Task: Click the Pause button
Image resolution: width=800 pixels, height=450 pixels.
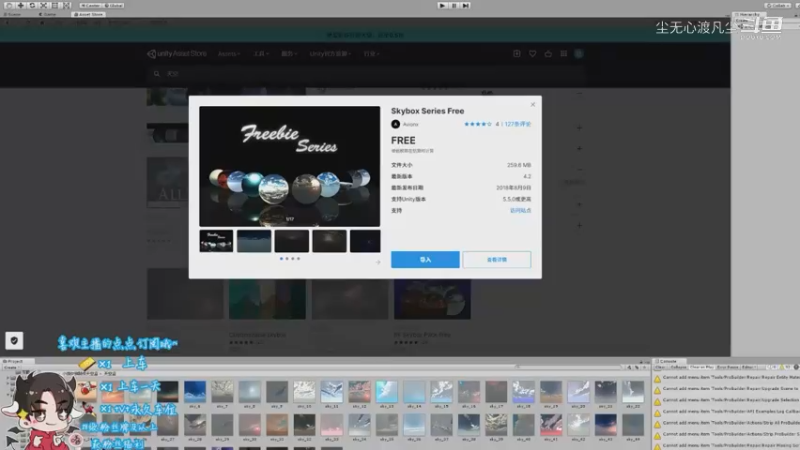Action: point(454,5)
